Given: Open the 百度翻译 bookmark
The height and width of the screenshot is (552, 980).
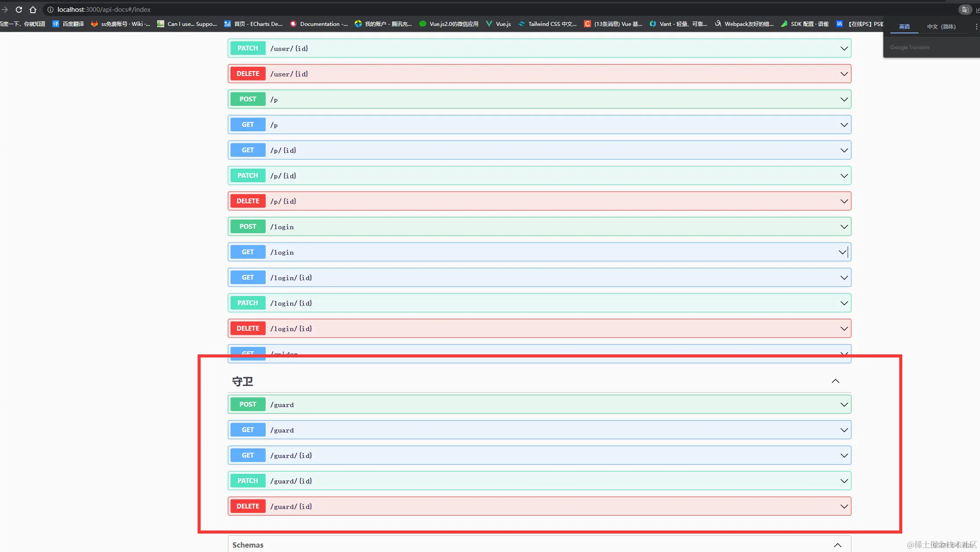Looking at the screenshot, I should pos(68,24).
